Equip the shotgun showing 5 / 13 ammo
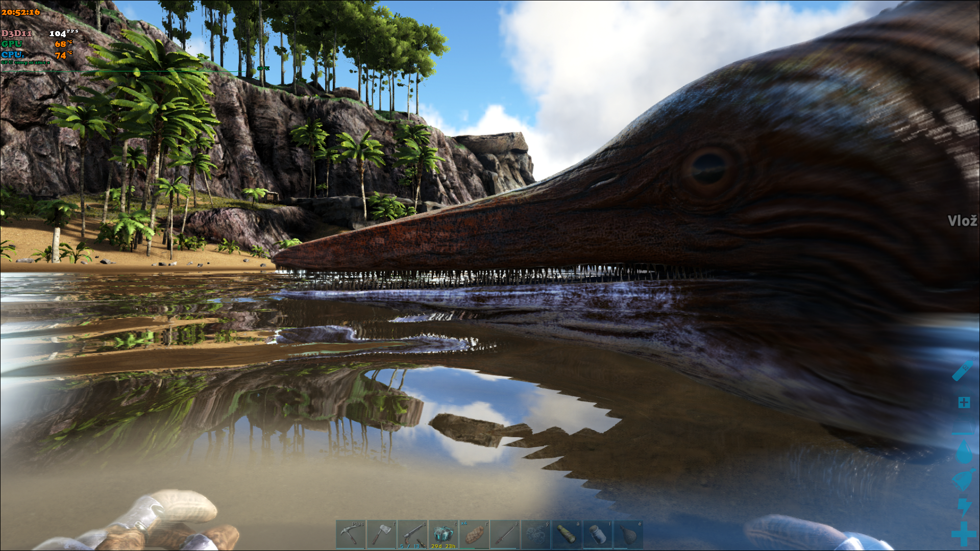The image size is (980, 551). (412, 535)
